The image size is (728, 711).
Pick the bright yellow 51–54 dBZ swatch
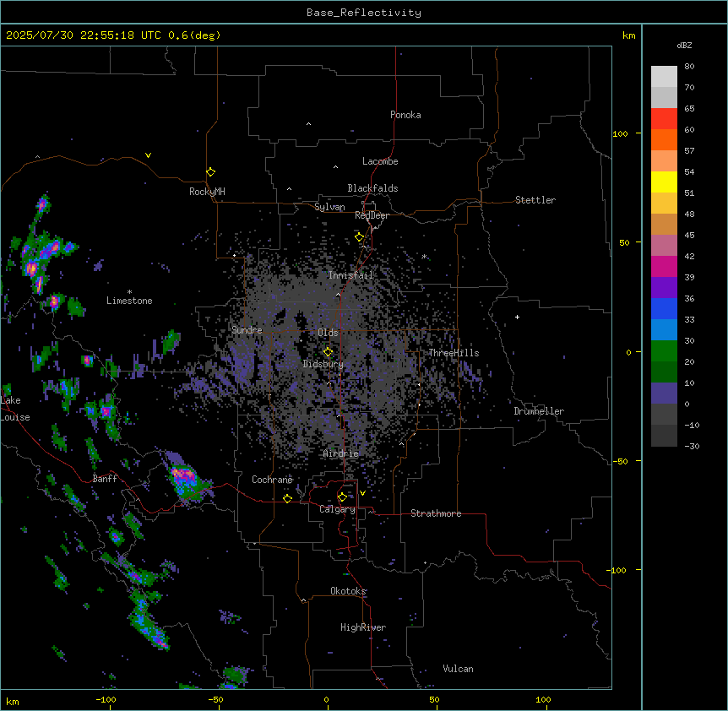[664, 182]
